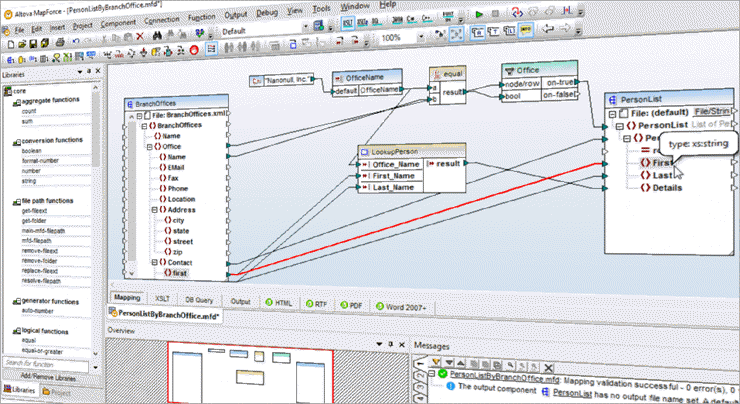Select C++ as transformation language

427,18
